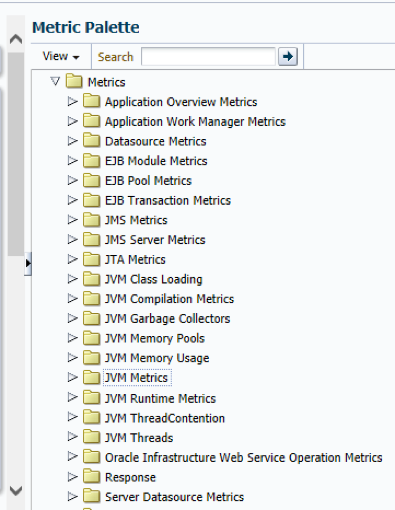
Task: Select JVM Memory Pools label
Action: coord(155,338)
